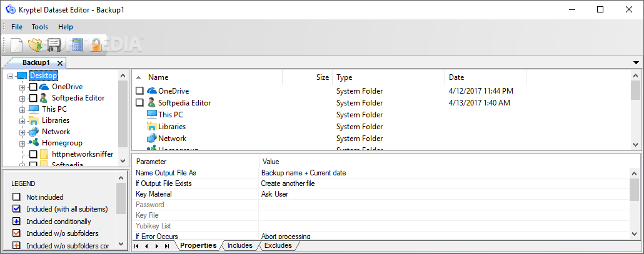Click file list scroll down arrow

636,145
